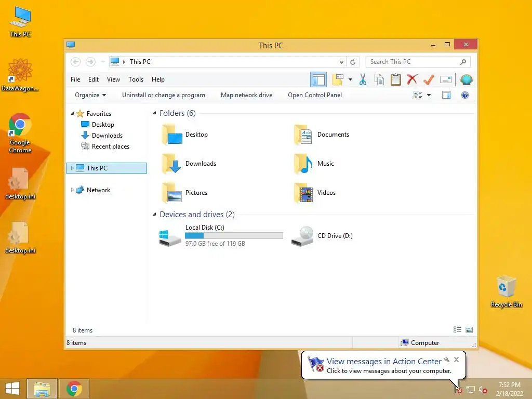Open the folder options toolbar dropdown arrow
Viewport: 532px width, 399px height.
click(351, 79)
